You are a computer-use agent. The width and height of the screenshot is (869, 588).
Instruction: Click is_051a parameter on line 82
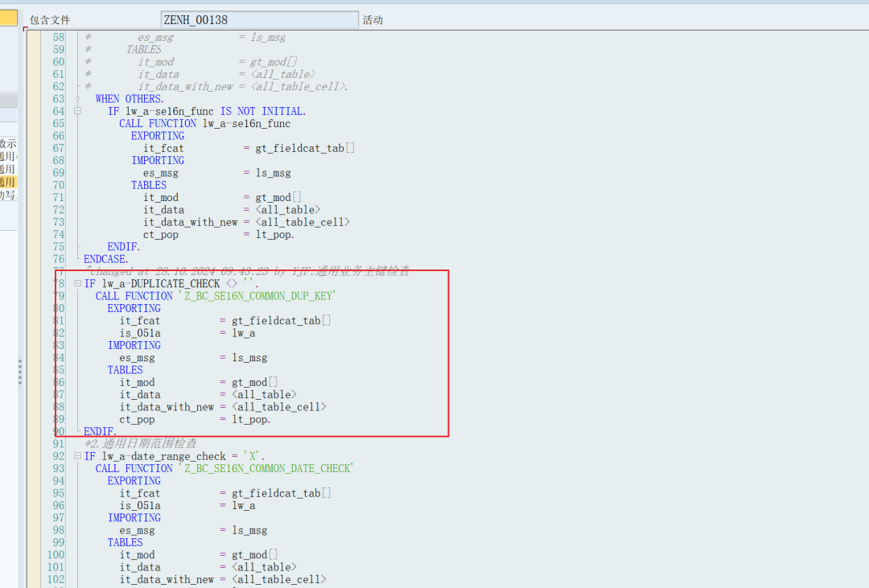140,333
